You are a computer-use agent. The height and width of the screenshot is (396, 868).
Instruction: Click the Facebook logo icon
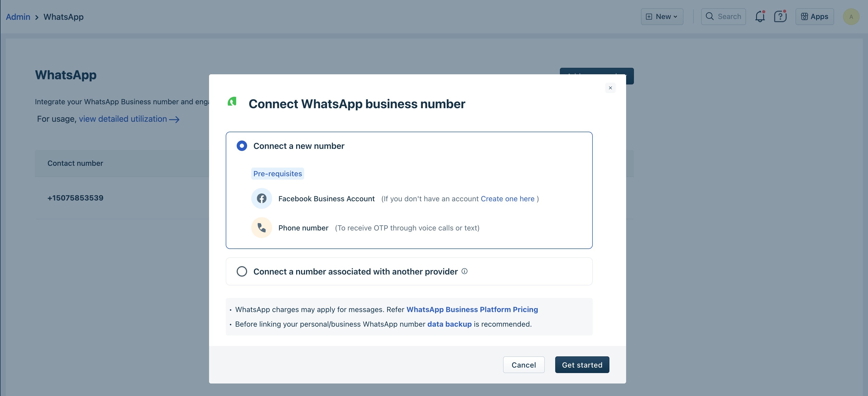tap(261, 198)
